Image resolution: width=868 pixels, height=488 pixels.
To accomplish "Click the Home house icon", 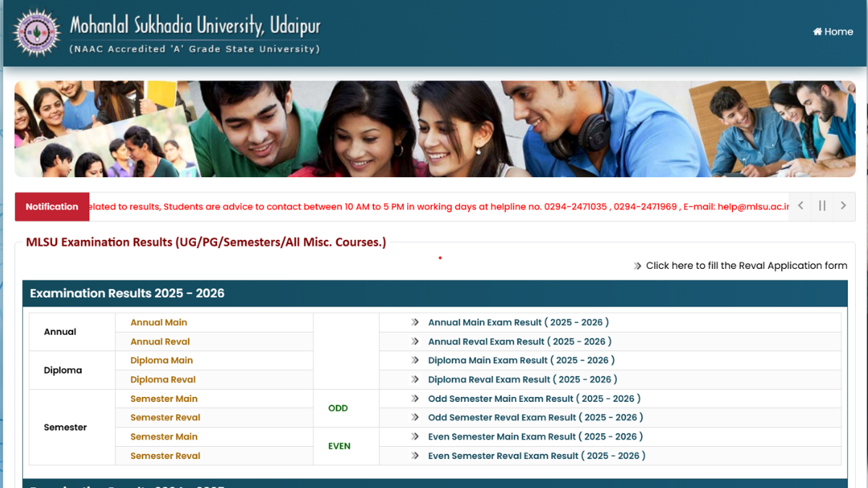I will pyautogui.click(x=817, y=32).
